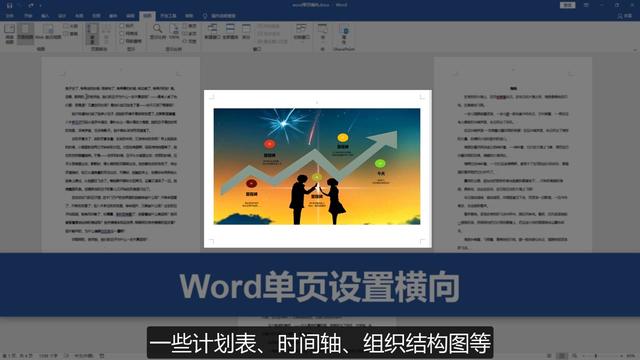Click the right portrait text page
This screenshot has width=640, height=360.
(x=513, y=154)
